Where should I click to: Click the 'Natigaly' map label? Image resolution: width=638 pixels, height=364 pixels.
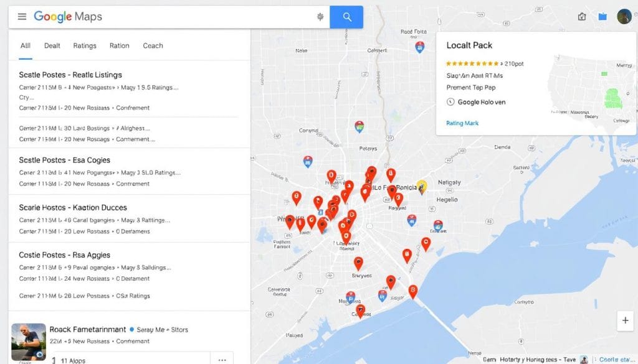click(x=449, y=182)
